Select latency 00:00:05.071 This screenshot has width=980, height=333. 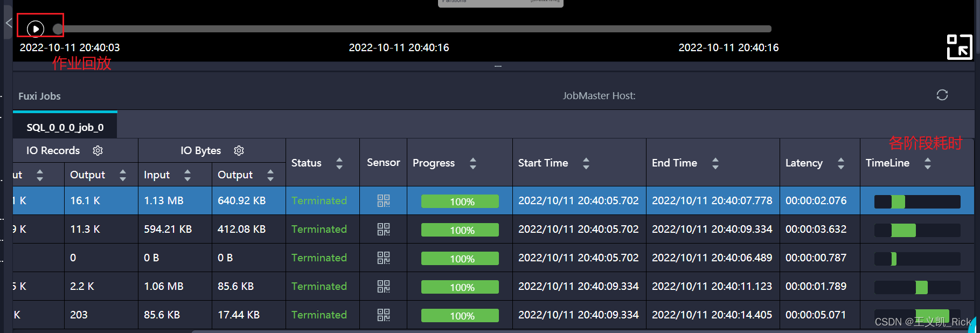816,315
